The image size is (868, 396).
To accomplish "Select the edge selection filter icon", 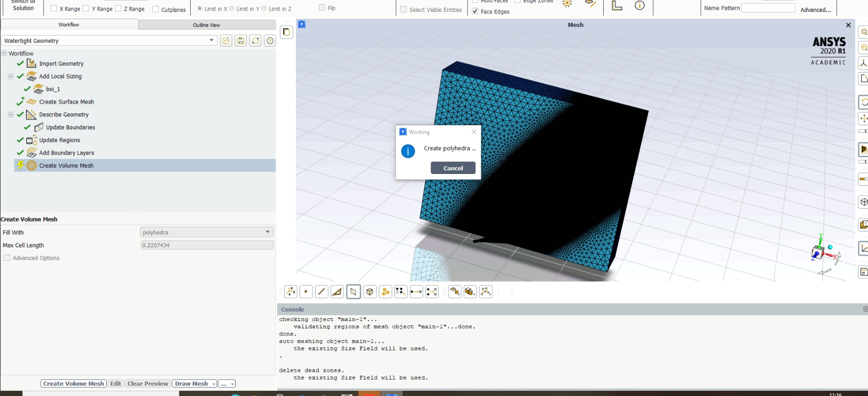I will (322, 292).
